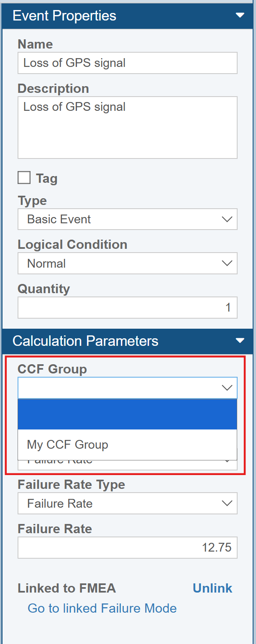The height and width of the screenshot is (644, 256).
Task: Click the Failure Rate value field
Action: pyautogui.click(x=127, y=548)
